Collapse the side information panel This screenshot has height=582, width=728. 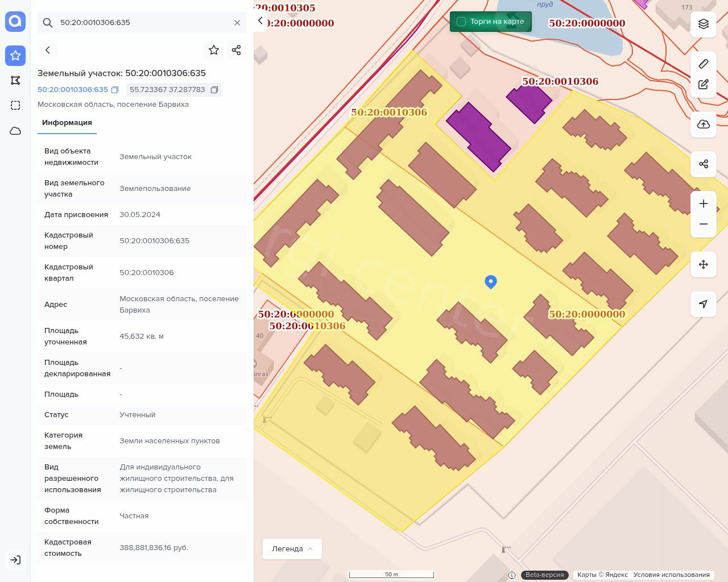pyautogui.click(x=260, y=21)
